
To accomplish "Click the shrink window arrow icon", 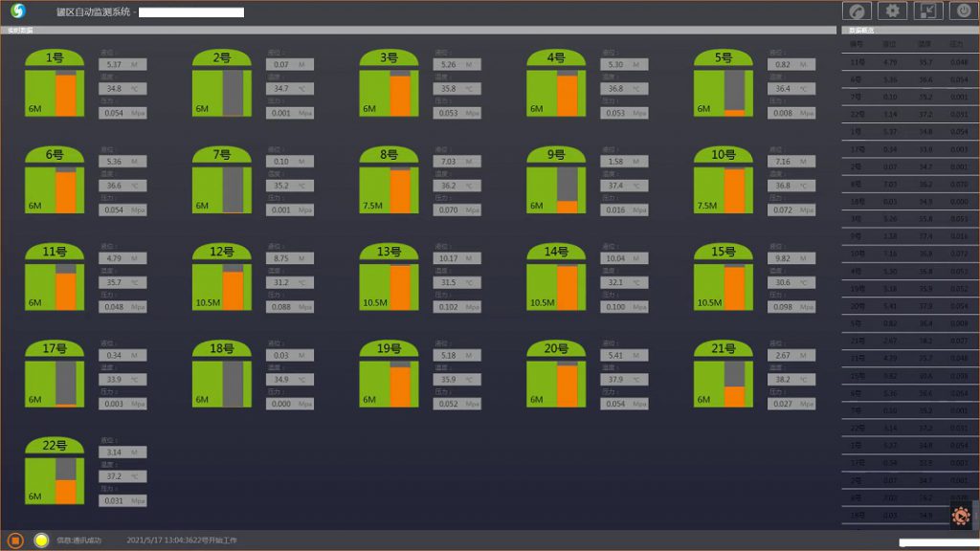I will [x=929, y=11].
